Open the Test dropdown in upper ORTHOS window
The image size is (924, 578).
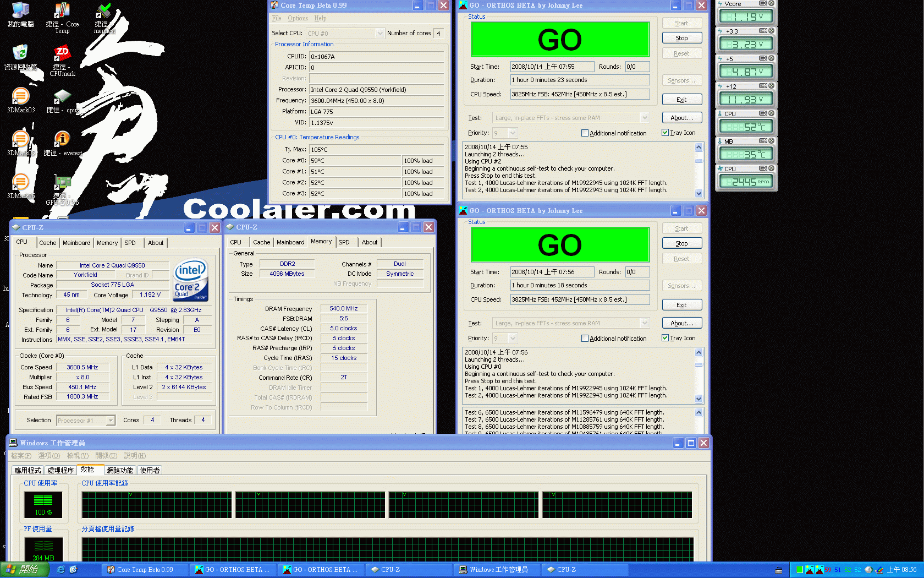[645, 118]
